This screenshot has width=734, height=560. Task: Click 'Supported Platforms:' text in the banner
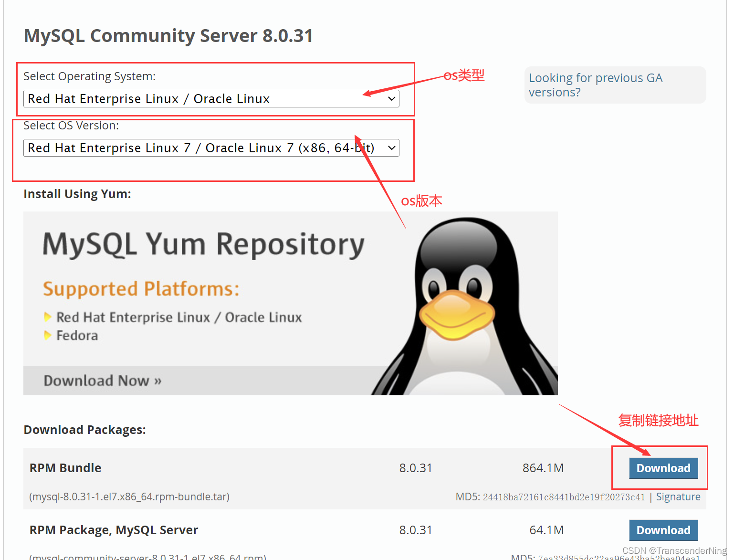(x=141, y=289)
